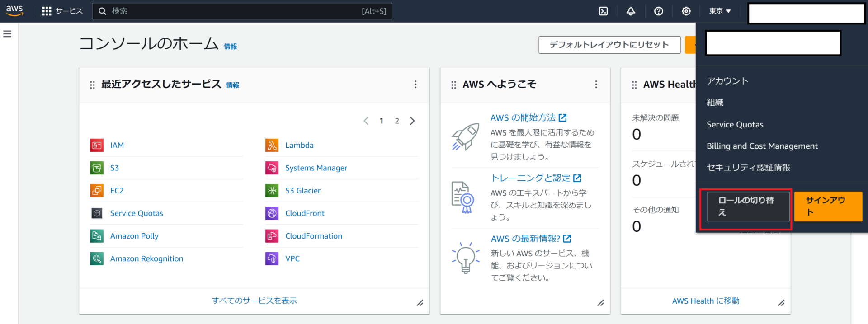Image resolution: width=868 pixels, height=324 pixels.
Task: Open the settings gear icon
Action: pos(686,11)
